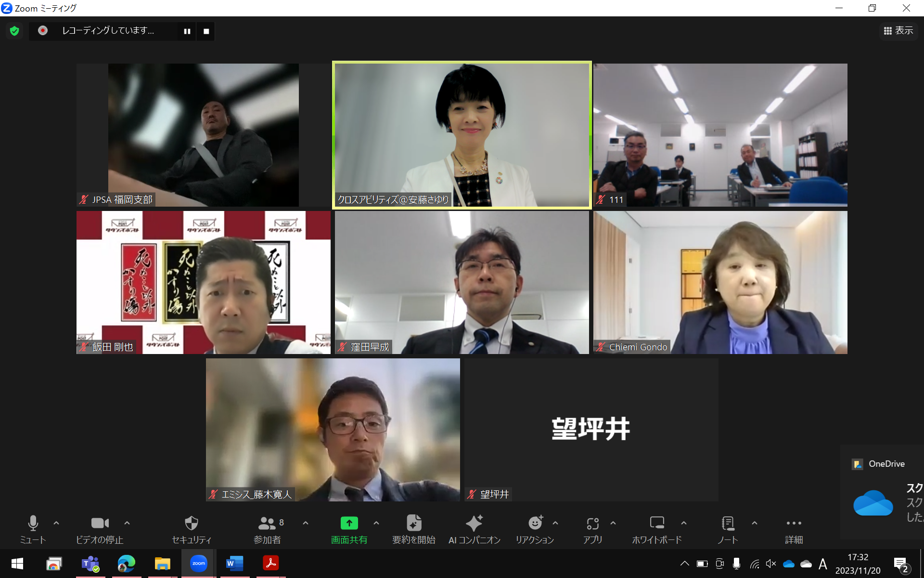Pause the recording

(187, 31)
